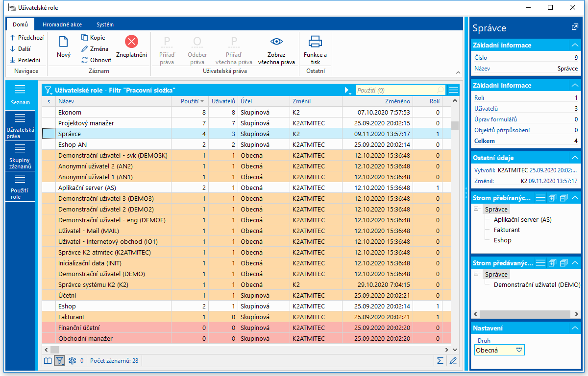Open the Strom přebíraných menu icon
The height and width of the screenshot is (376, 588).
point(540,197)
